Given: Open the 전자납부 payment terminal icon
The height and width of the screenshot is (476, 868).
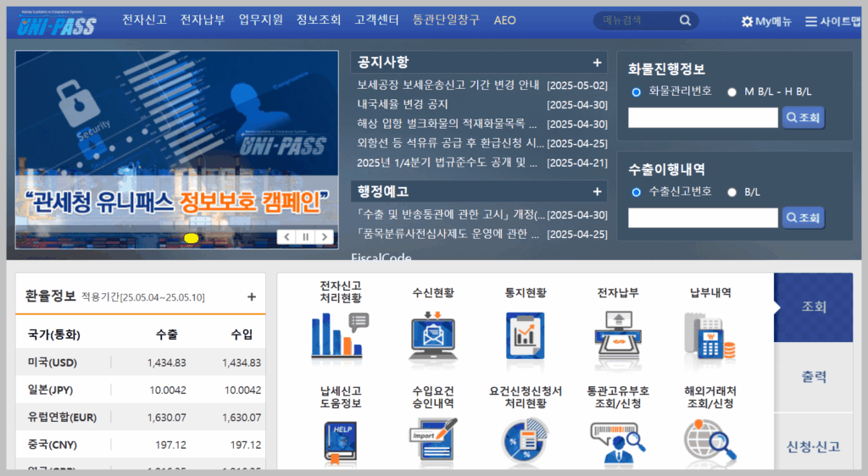Looking at the screenshot, I should click(x=618, y=335).
